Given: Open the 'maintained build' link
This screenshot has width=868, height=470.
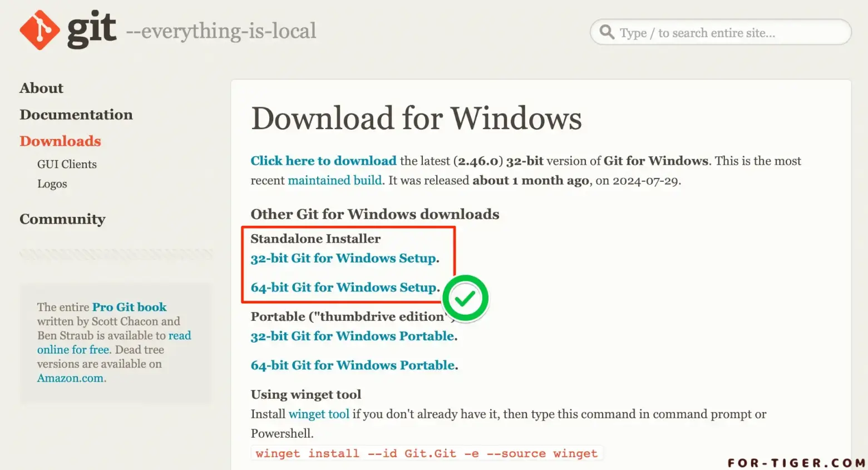Looking at the screenshot, I should point(335,180).
